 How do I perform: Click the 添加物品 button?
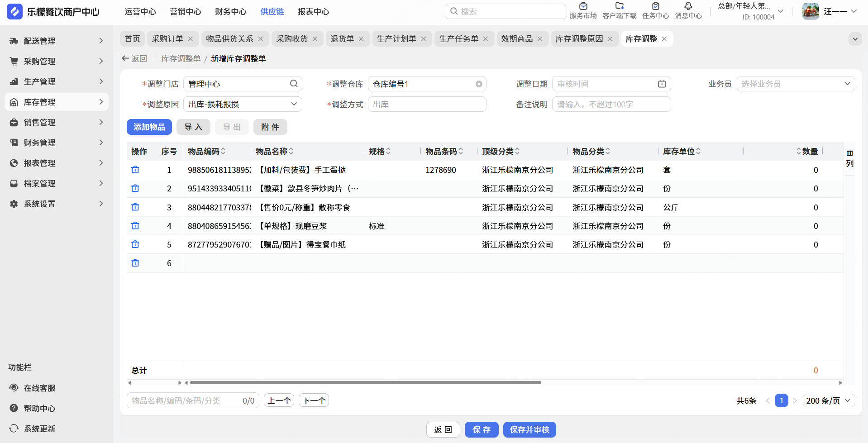click(149, 127)
